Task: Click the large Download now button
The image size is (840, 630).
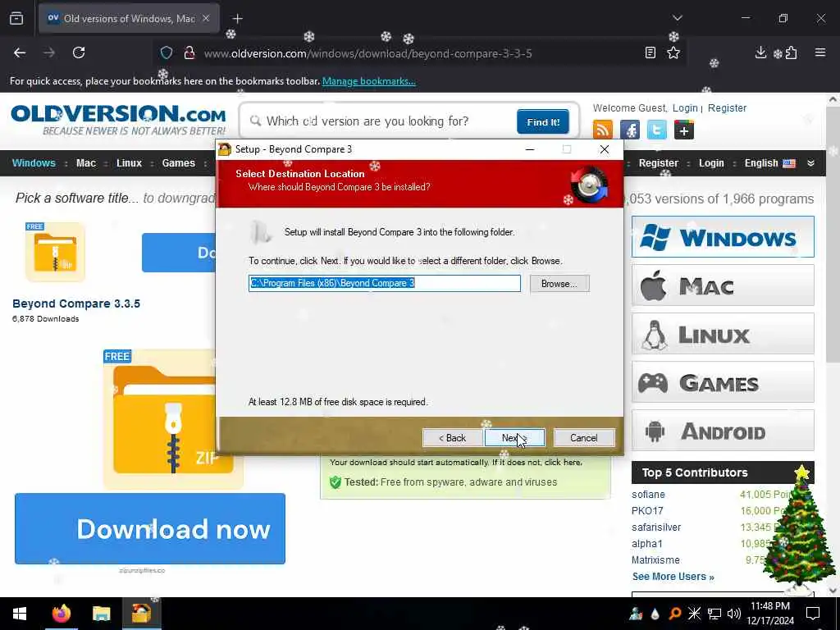Action: [x=150, y=529]
